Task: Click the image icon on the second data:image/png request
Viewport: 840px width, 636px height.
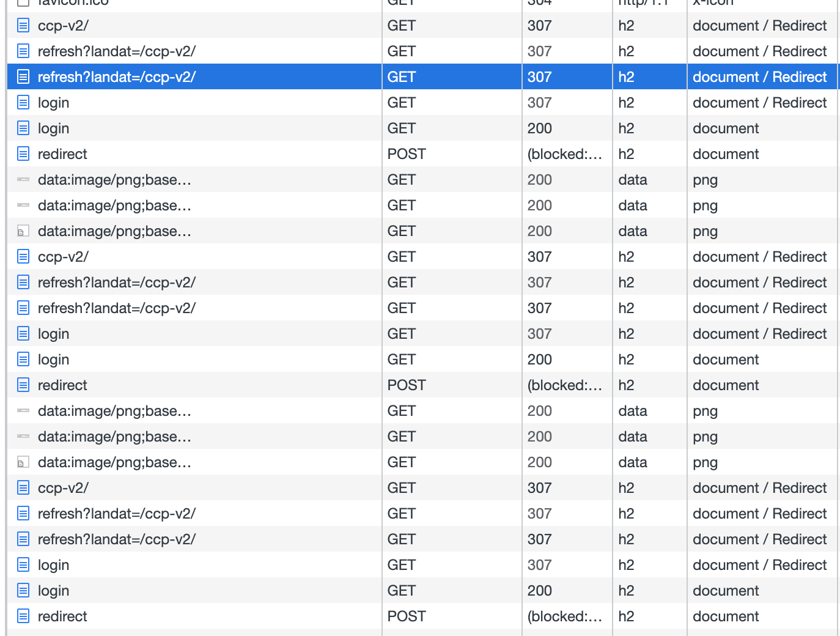Action: click(x=23, y=205)
